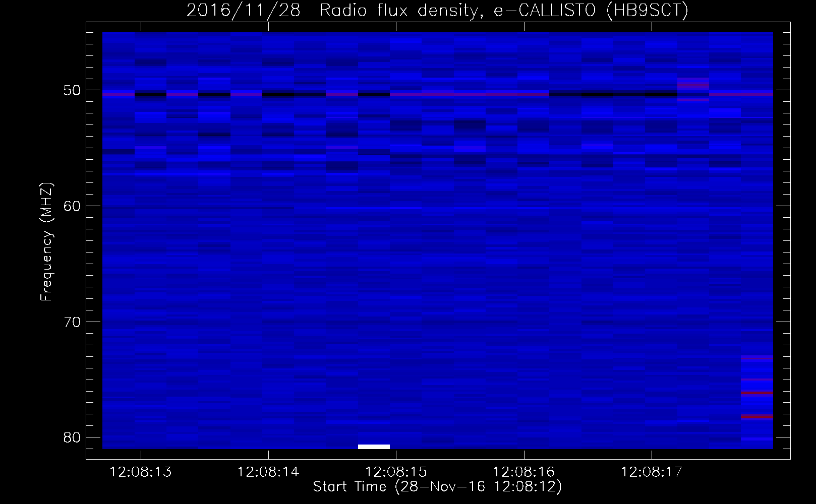Click the 80 frequency tick label
Viewport: 816px width, 504px height.
pos(72,437)
